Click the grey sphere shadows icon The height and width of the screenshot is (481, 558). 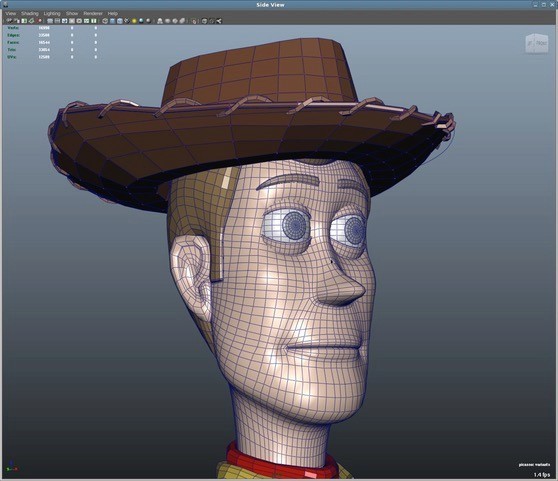pos(148,21)
